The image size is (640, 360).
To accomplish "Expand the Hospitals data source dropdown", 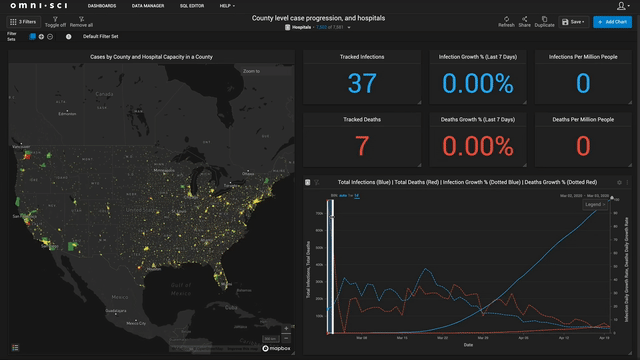I will (349, 27).
